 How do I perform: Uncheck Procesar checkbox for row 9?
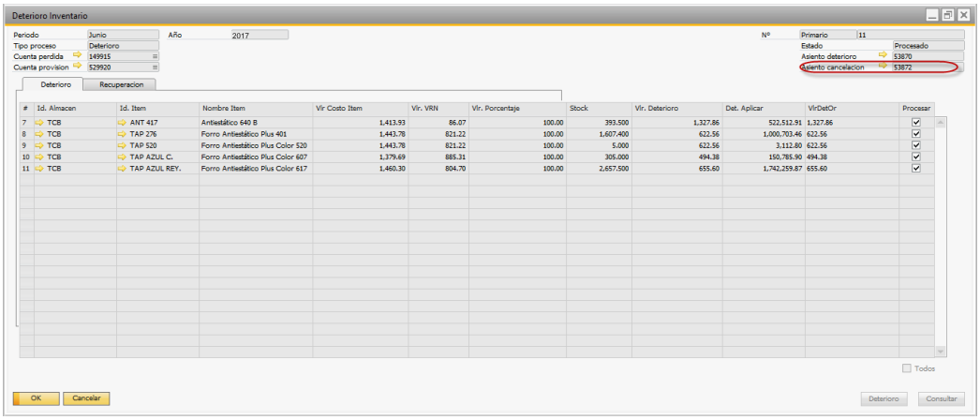(x=916, y=145)
